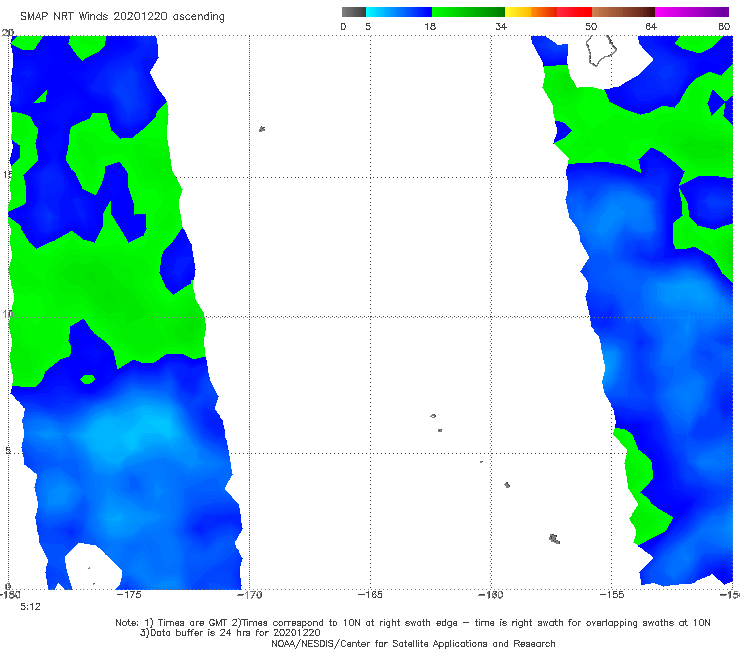Click the '-155' longitude axis label
The height and width of the screenshot is (650, 740).
[x=612, y=595]
